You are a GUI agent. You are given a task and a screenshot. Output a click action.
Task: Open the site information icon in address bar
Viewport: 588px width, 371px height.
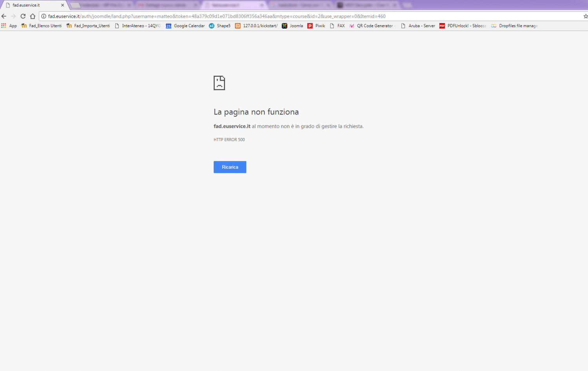(x=44, y=16)
